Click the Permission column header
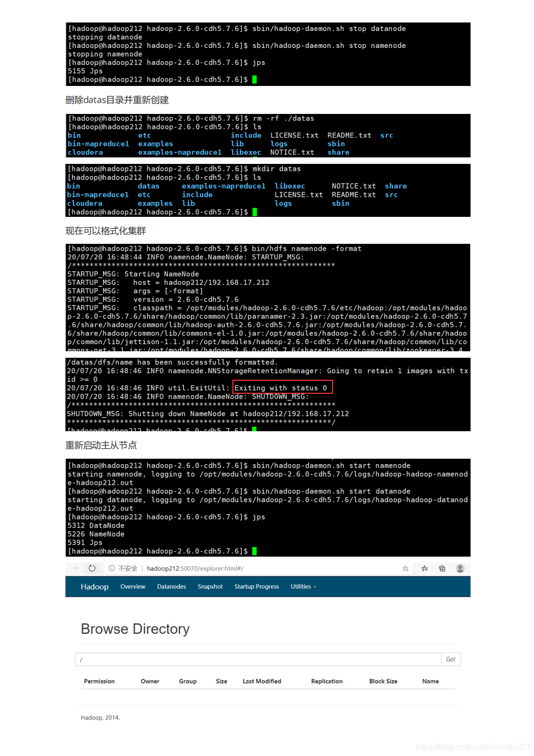Viewport: 534px width, 756px height. (99, 681)
